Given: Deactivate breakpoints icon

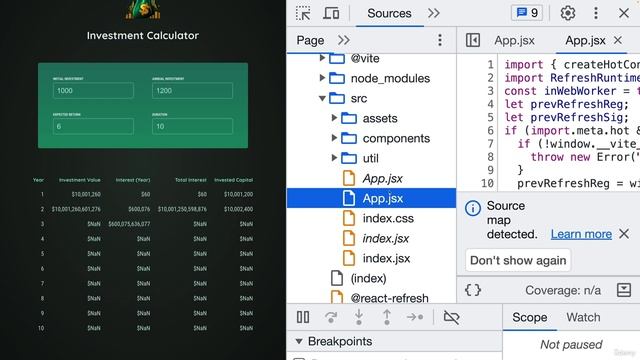Looking at the screenshot, I should click(451, 317).
